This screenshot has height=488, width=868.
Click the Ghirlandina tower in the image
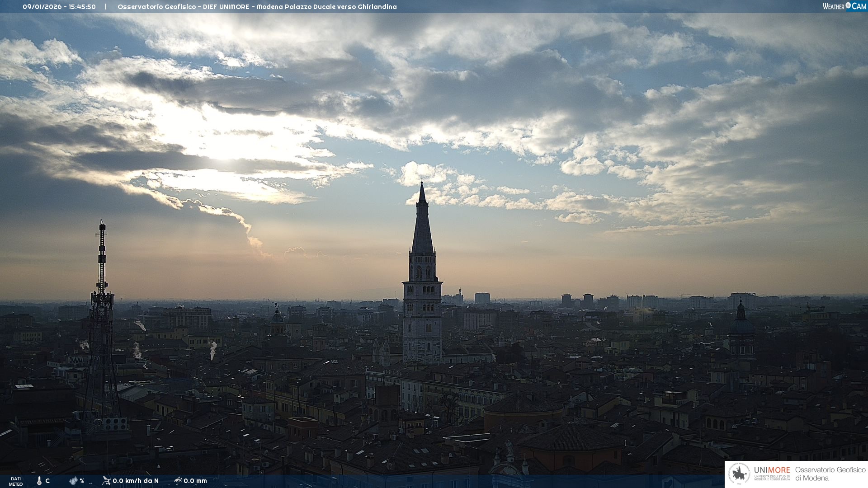point(422,280)
